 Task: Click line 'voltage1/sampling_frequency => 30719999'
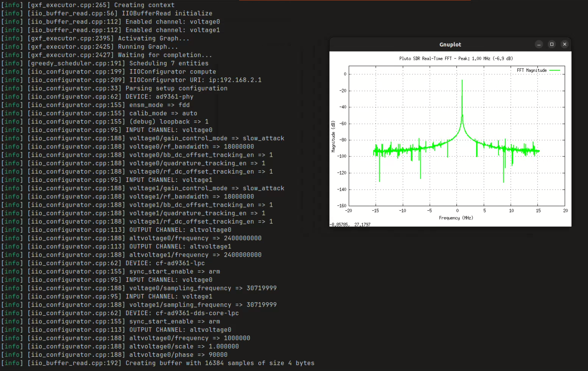pos(139,305)
